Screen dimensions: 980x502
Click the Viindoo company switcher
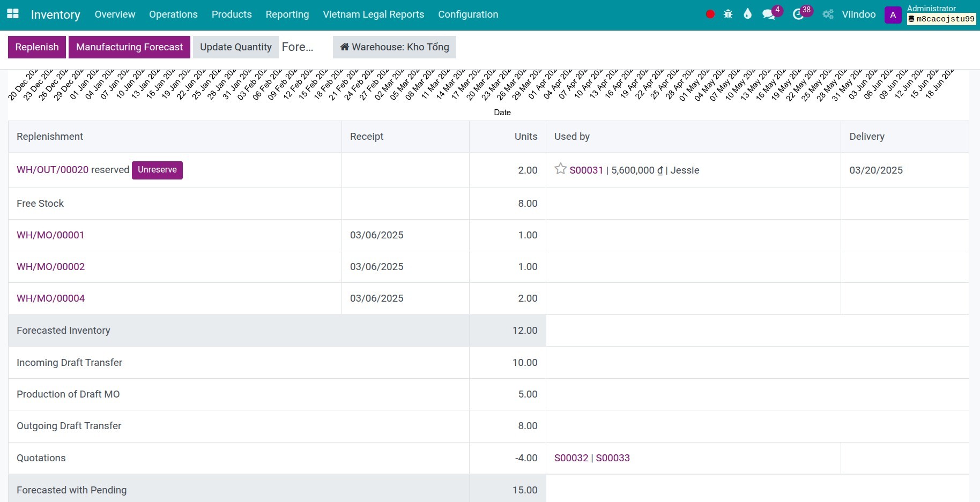pos(858,14)
